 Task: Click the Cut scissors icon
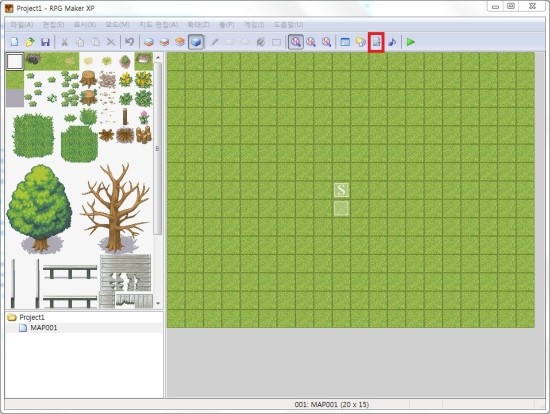pyautogui.click(x=64, y=42)
